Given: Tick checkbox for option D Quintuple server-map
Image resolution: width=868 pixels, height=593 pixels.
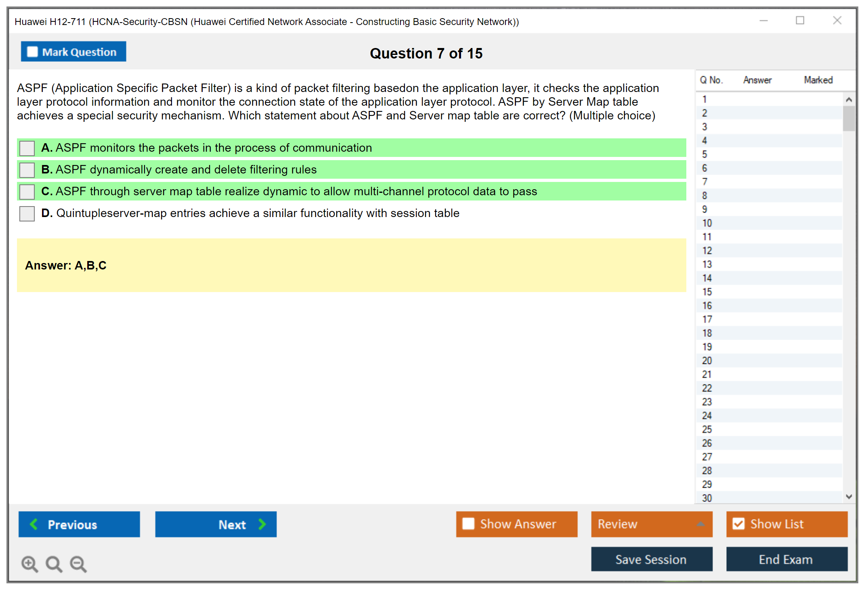Looking at the screenshot, I should (x=27, y=213).
